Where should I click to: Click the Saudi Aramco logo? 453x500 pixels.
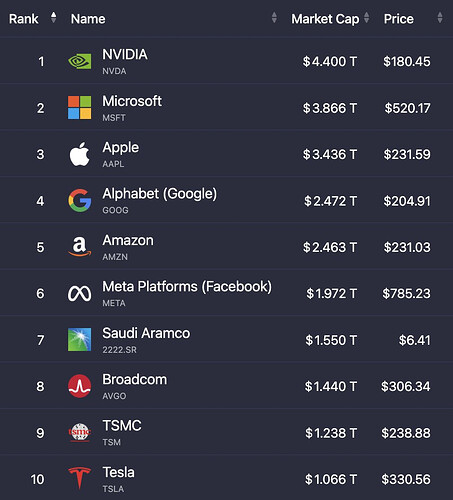79,340
